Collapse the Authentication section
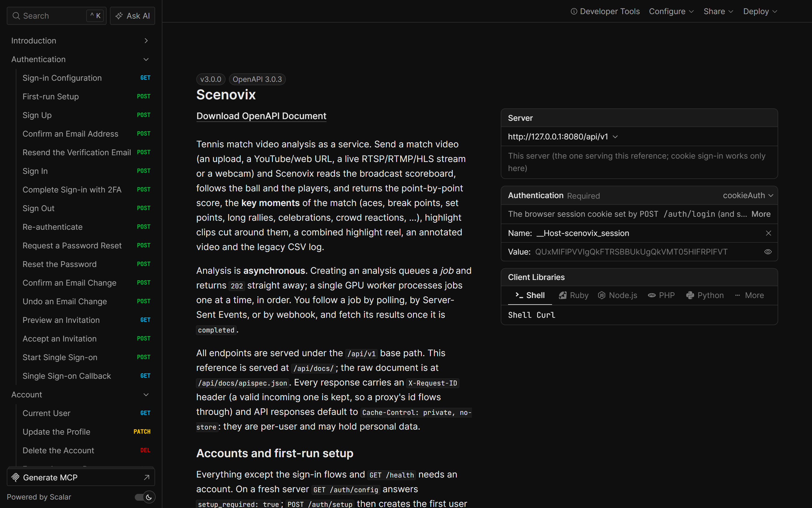The height and width of the screenshot is (508, 812). (81, 60)
